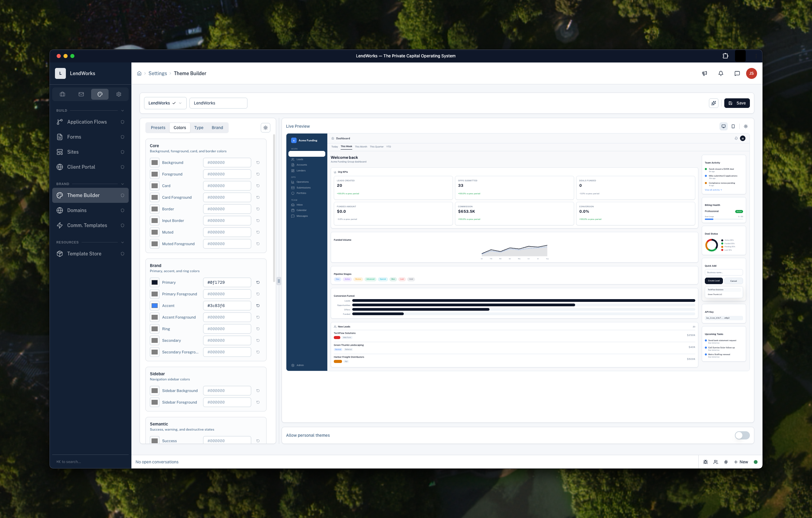Click the mail icon in sidebar switcher
812x518 pixels.
tap(81, 94)
